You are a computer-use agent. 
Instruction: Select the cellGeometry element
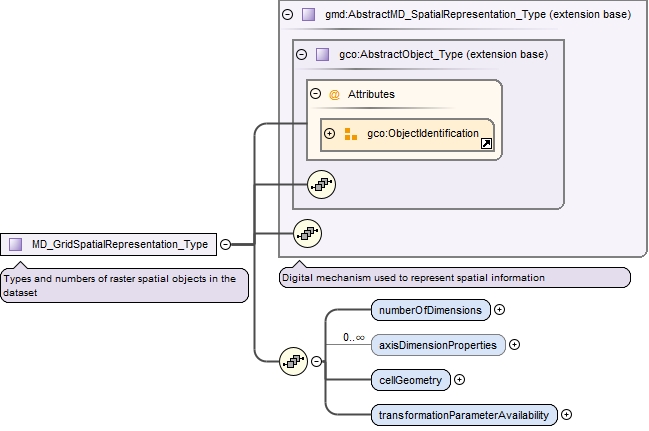pos(411,379)
